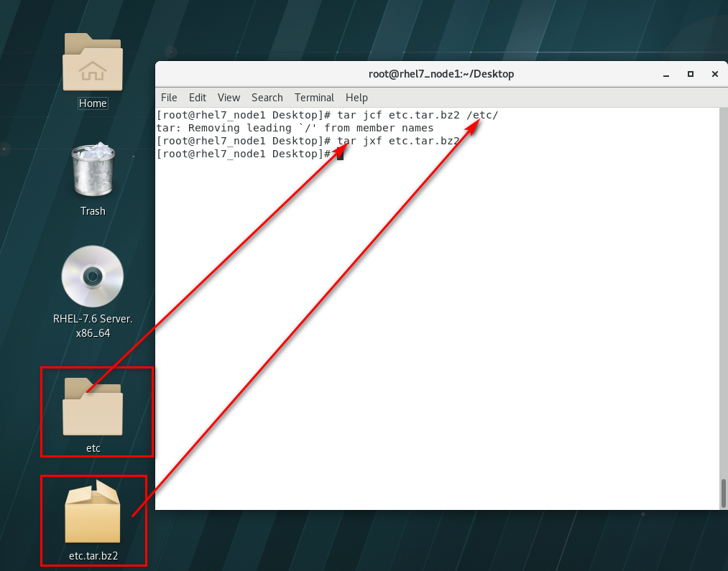Select the etc.tar.bz2 archive icon
The image size is (728, 571).
coord(93,511)
